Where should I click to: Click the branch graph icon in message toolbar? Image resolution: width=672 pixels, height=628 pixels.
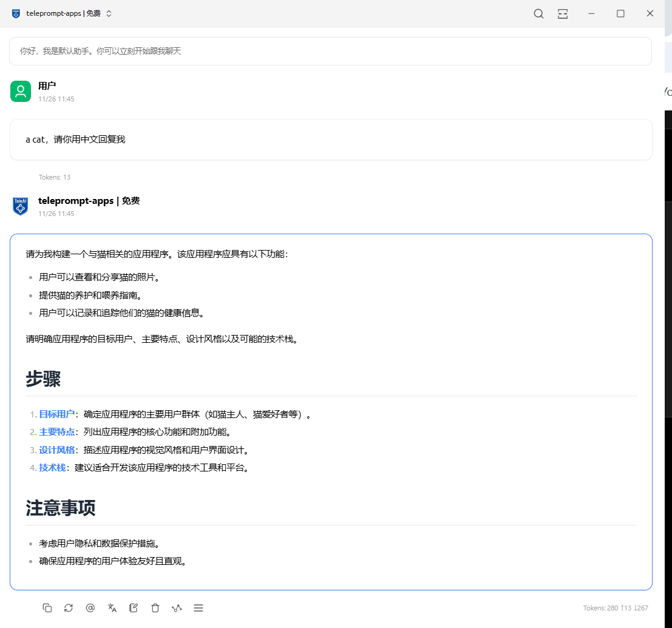point(177,608)
